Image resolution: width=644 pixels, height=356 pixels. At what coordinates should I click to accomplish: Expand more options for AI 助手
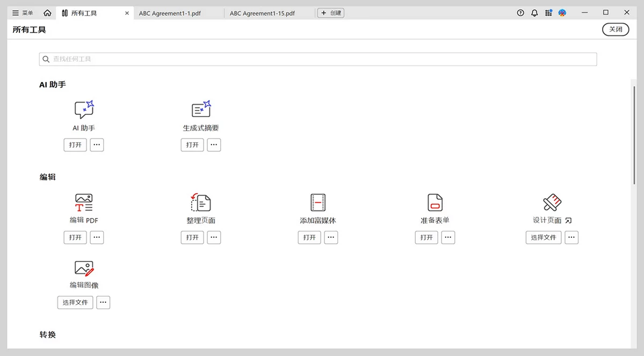click(97, 145)
